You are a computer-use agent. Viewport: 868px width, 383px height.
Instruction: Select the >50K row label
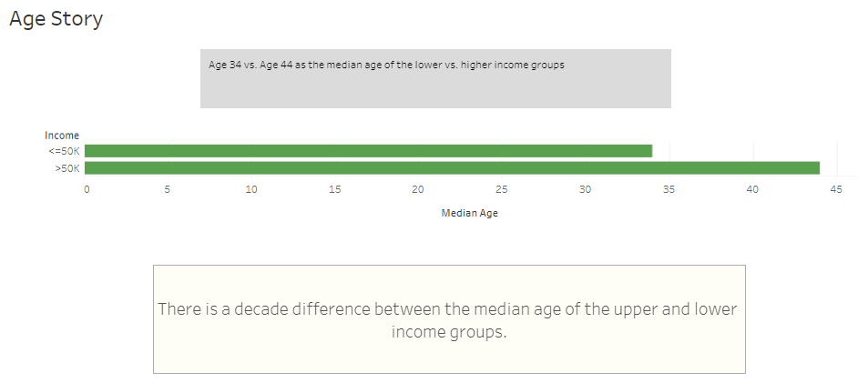[x=67, y=168]
